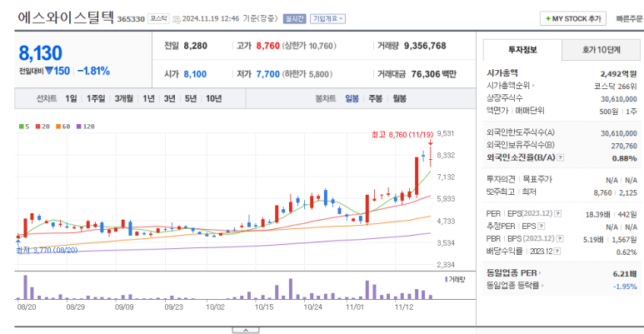This screenshot has width=644, height=334.
Task: Toggle the 실시간 realtime button
Action: pos(294,19)
